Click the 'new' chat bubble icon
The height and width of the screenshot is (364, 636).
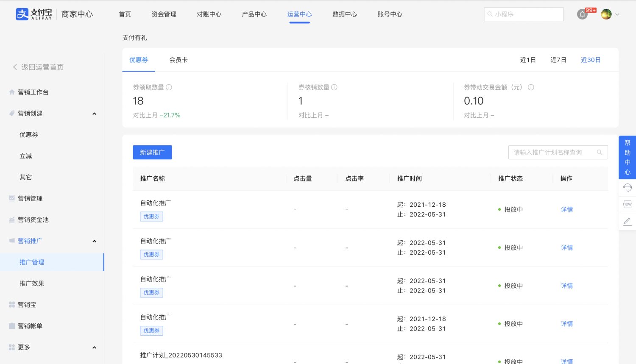[628, 204]
